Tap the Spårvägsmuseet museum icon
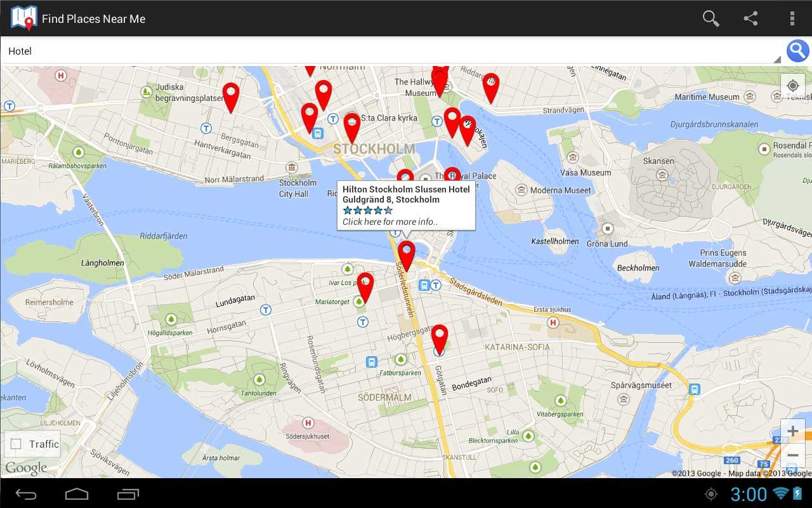Screen dimensions: 812x508 click(x=624, y=399)
